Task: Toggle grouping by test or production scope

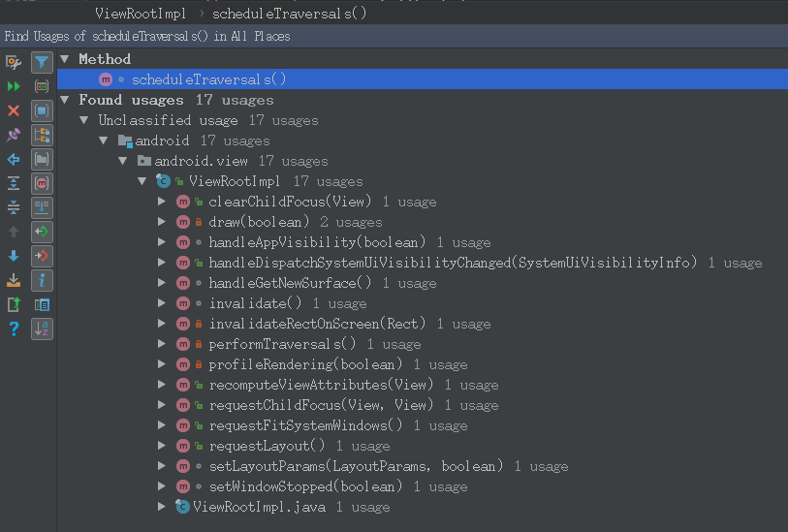Action: tap(42, 86)
